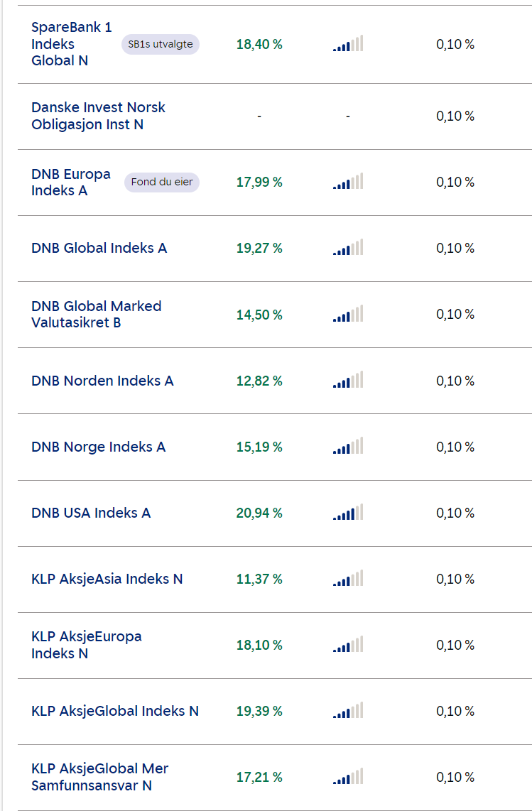The image size is (532, 811).
Task: Click the Fond du eier badge
Action: [x=161, y=182]
